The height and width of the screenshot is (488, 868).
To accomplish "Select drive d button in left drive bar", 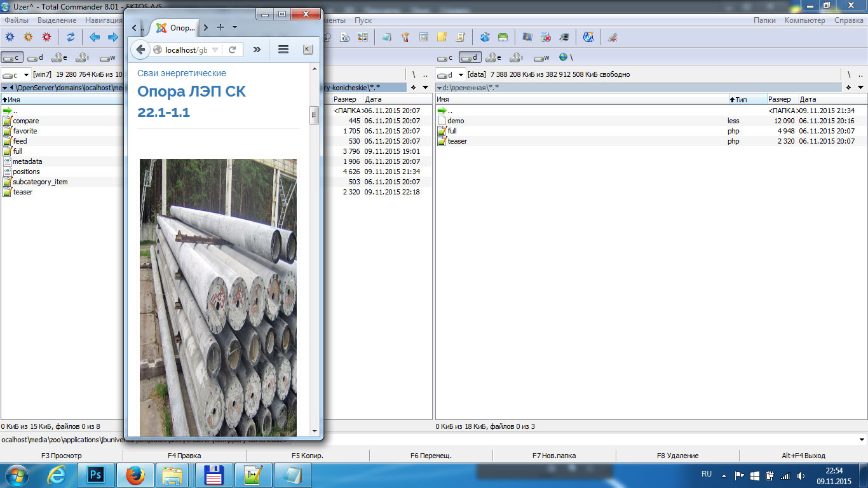I will click(x=36, y=57).
